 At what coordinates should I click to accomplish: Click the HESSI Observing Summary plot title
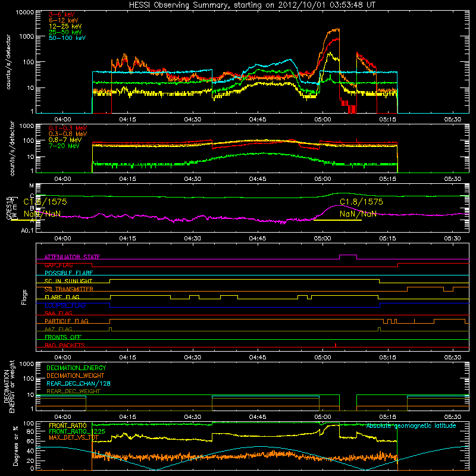[x=252, y=5]
